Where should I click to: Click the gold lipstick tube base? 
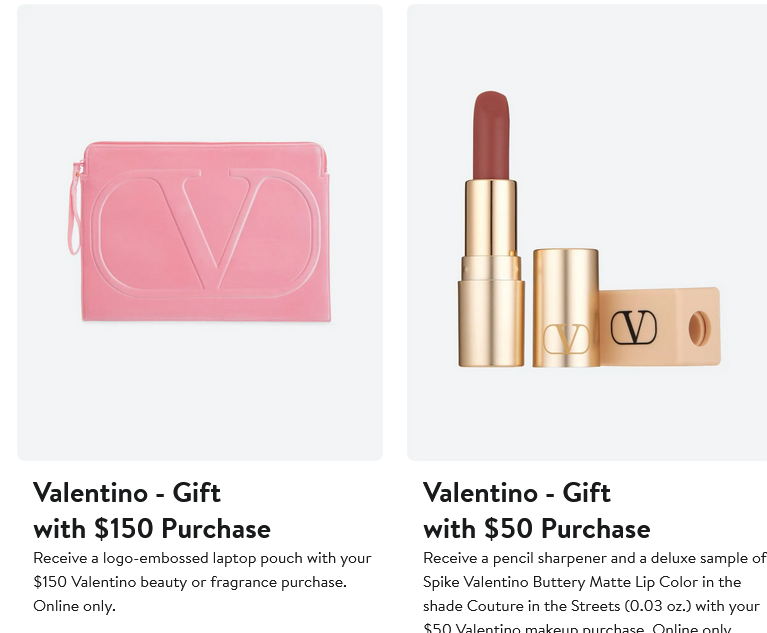491,323
